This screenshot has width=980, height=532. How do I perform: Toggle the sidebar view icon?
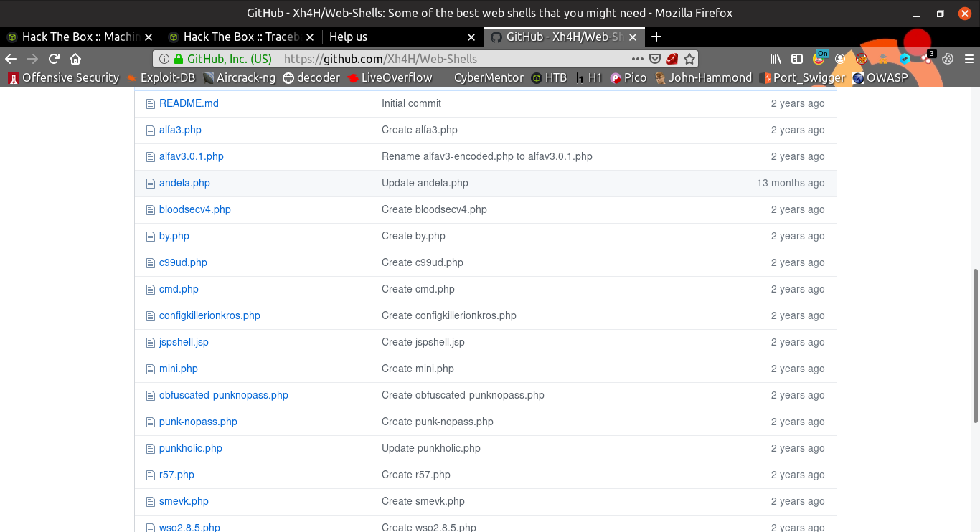(x=797, y=59)
